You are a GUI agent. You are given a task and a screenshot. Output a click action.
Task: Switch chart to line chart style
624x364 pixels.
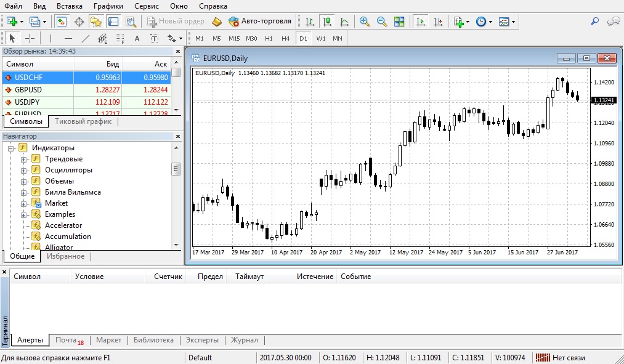click(x=344, y=22)
